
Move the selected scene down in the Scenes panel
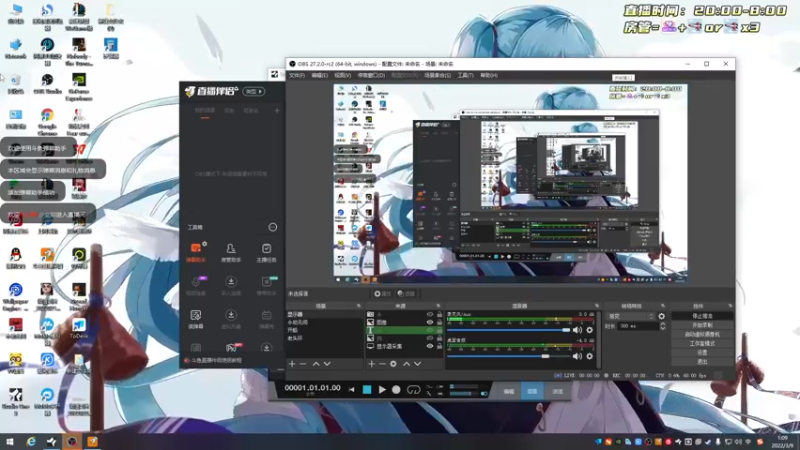327,364
